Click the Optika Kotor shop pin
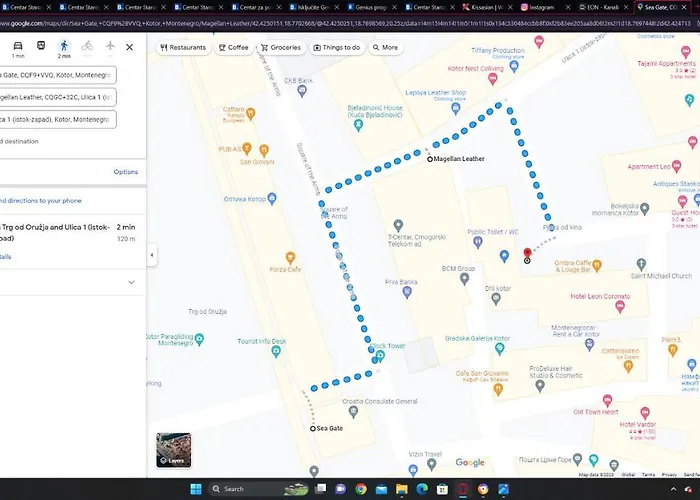This screenshot has width=700, height=500. point(272,199)
